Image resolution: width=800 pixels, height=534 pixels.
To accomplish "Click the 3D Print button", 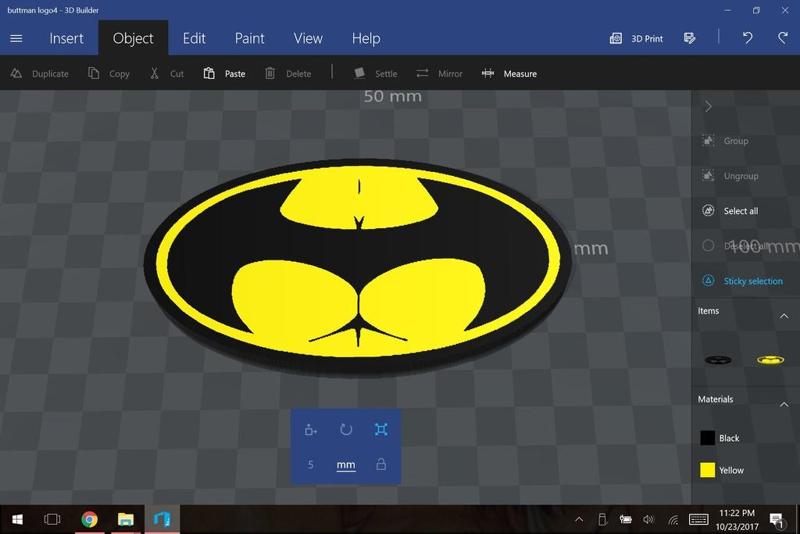I will tap(636, 38).
